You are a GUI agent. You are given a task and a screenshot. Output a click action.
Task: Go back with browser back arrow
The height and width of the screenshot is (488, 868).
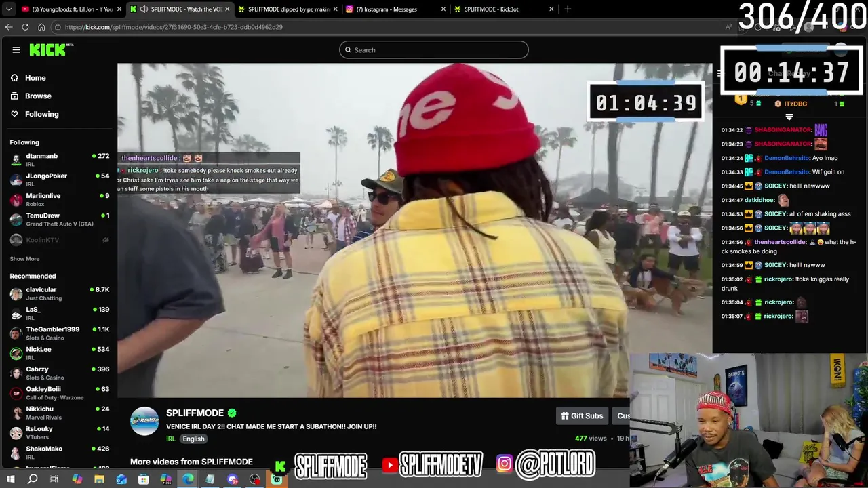pyautogui.click(x=9, y=27)
